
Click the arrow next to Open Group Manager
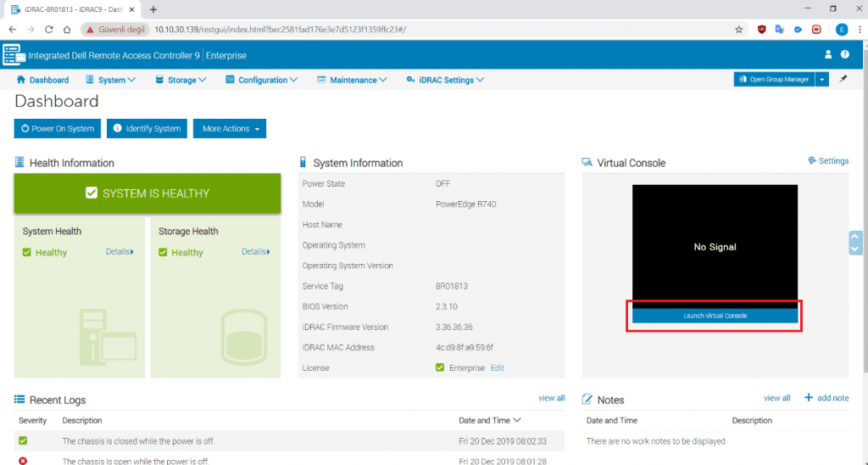pyautogui.click(x=821, y=79)
